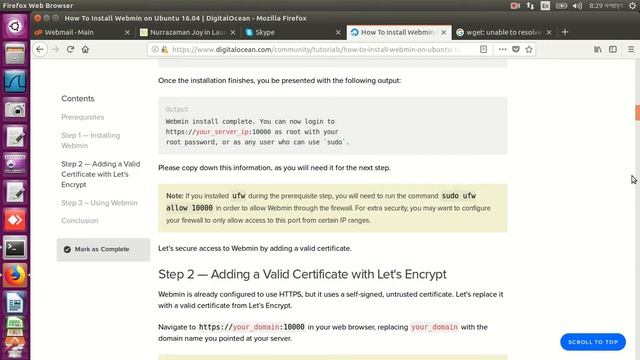The width and height of the screenshot is (640, 360).
Task: Open the Firefox library icon
Action: click(598, 49)
